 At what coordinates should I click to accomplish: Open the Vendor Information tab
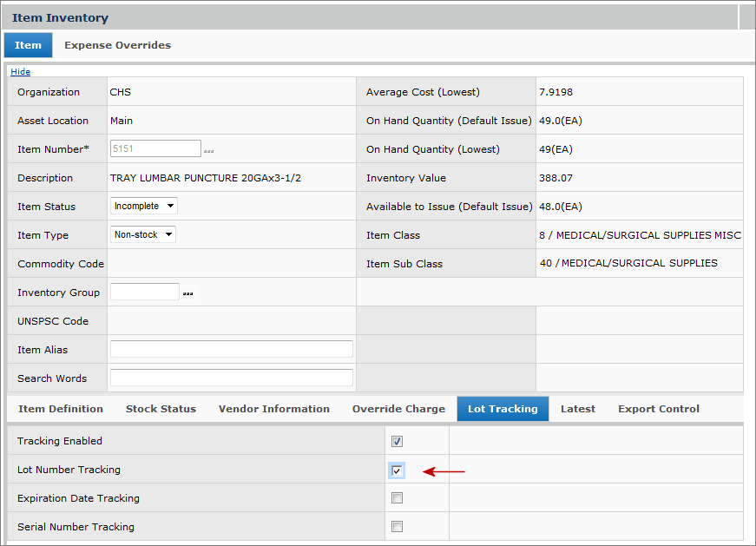273,409
